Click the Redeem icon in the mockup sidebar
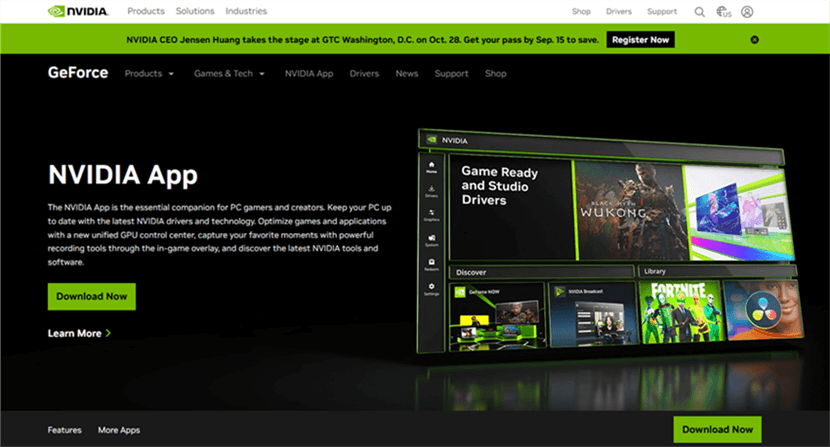 431,264
